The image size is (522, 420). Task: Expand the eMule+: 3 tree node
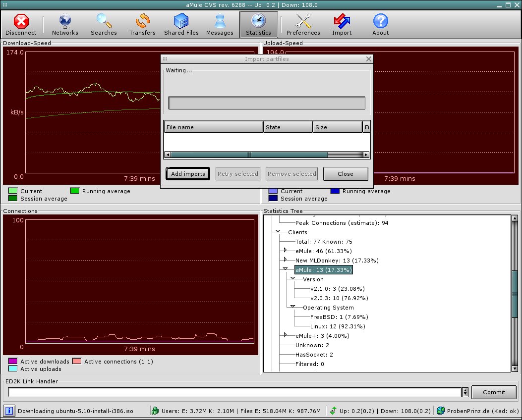286,335
